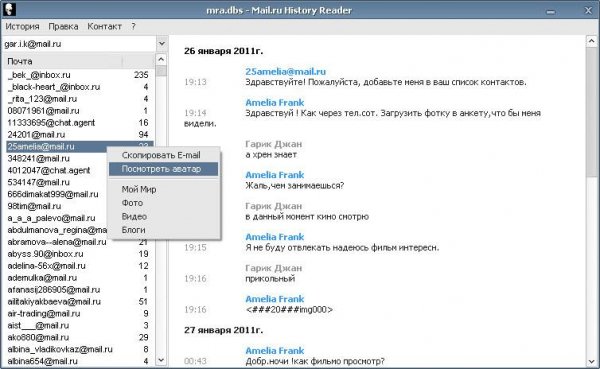Click the message 'прикольный'
The image size is (600, 369).
click(x=270, y=279)
